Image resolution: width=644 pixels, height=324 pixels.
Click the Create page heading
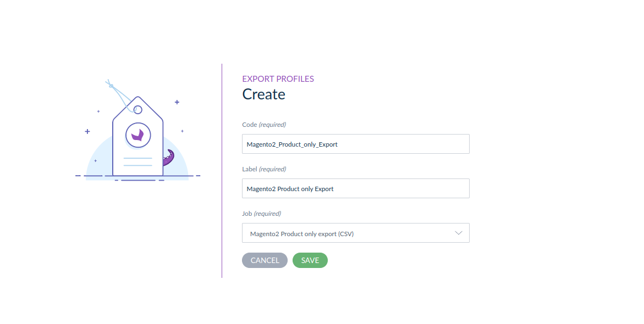(x=263, y=94)
